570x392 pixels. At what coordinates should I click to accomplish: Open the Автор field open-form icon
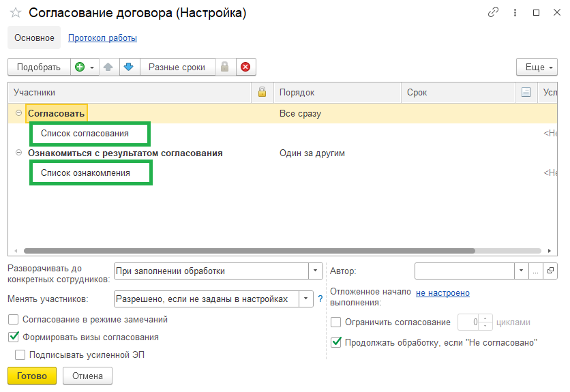(x=550, y=271)
